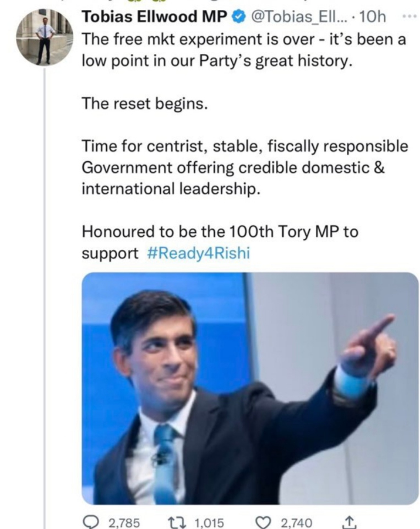Click "The reset begins." line
Viewport: 420px width, 529px height.
tap(145, 103)
